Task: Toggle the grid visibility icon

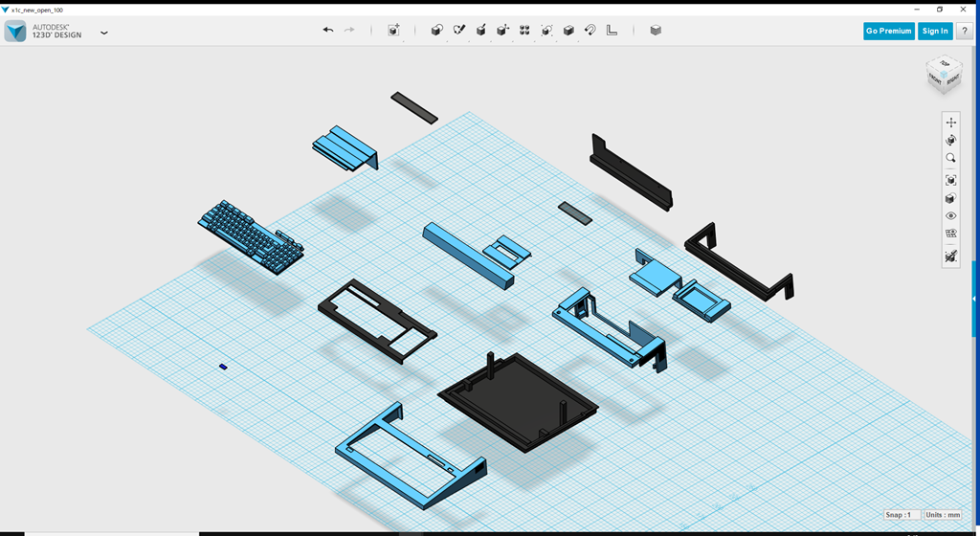Action: tap(950, 234)
